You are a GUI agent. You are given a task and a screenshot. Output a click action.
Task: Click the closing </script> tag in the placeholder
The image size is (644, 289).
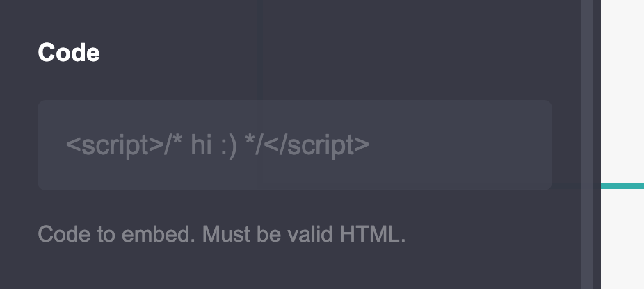coord(316,145)
